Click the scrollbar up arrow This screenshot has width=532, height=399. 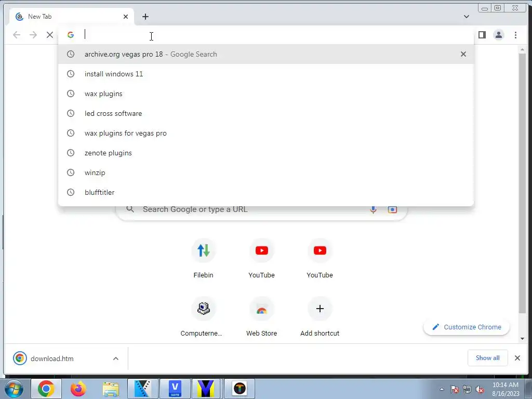[522, 49]
